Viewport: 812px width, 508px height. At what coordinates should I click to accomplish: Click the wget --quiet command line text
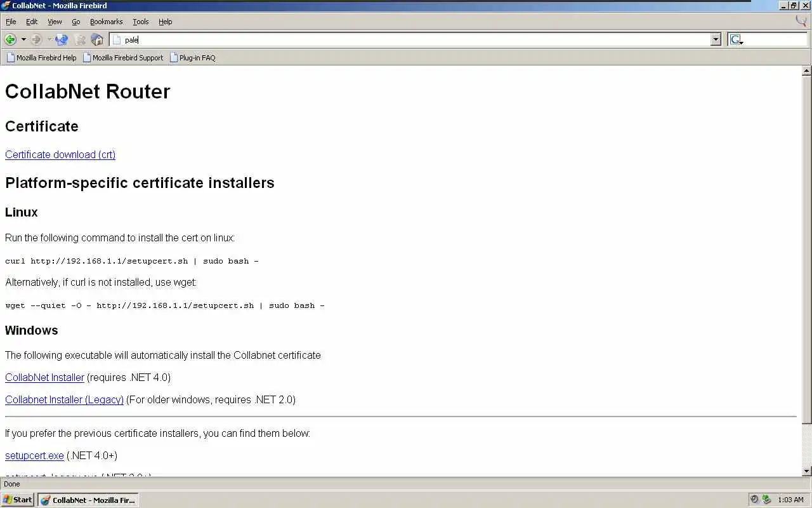click(x=165, y=305)
